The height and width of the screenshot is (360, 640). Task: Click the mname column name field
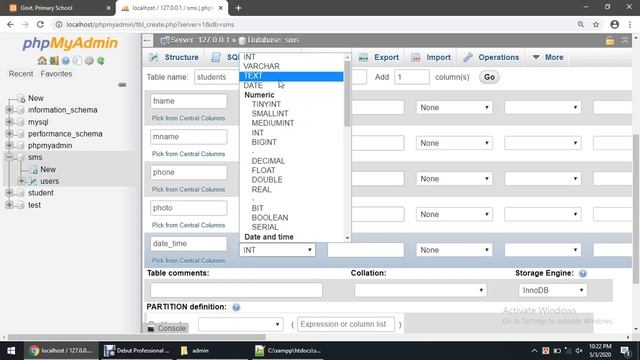click(188, 137)
